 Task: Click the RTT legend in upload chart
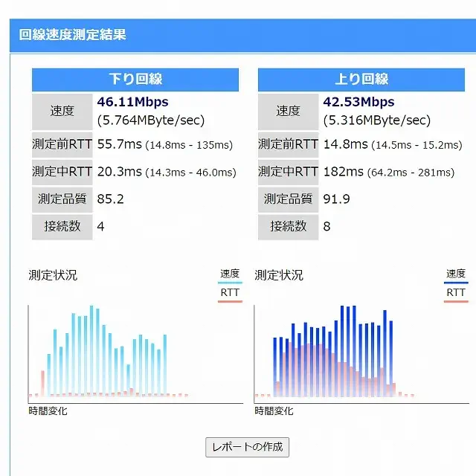pos(456,295)
